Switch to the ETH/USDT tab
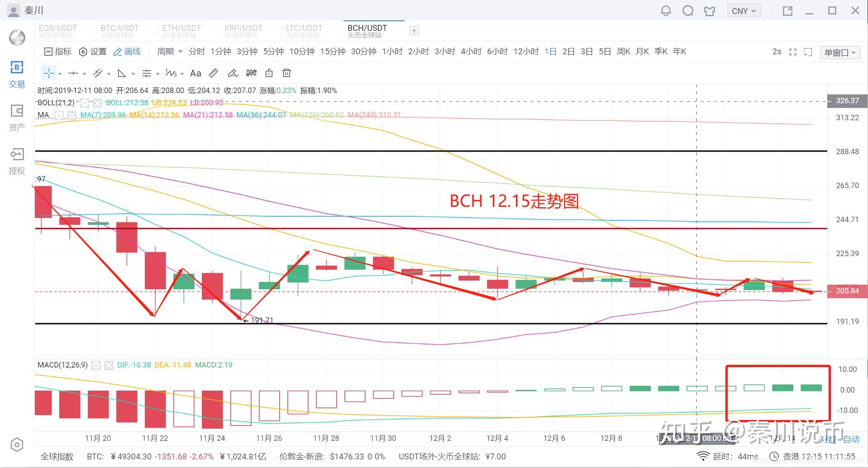 [x=181, y=31]
